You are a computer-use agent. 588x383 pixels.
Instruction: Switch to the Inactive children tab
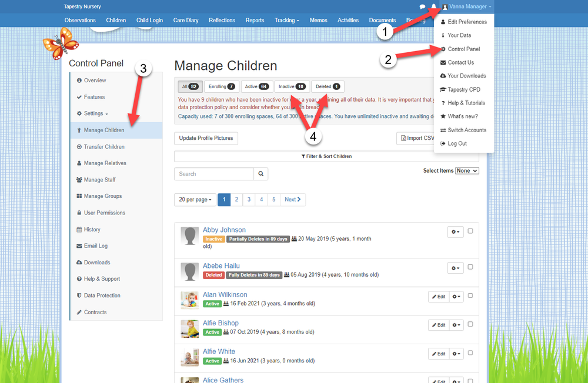[x=292, y=86]
